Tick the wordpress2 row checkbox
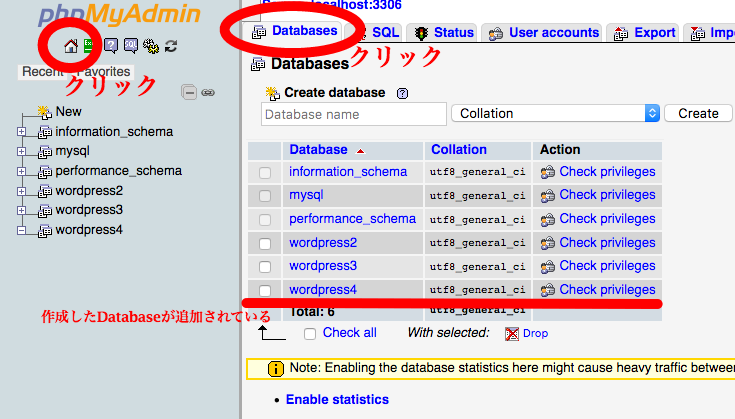735x419 pixels. coord(265,244)
